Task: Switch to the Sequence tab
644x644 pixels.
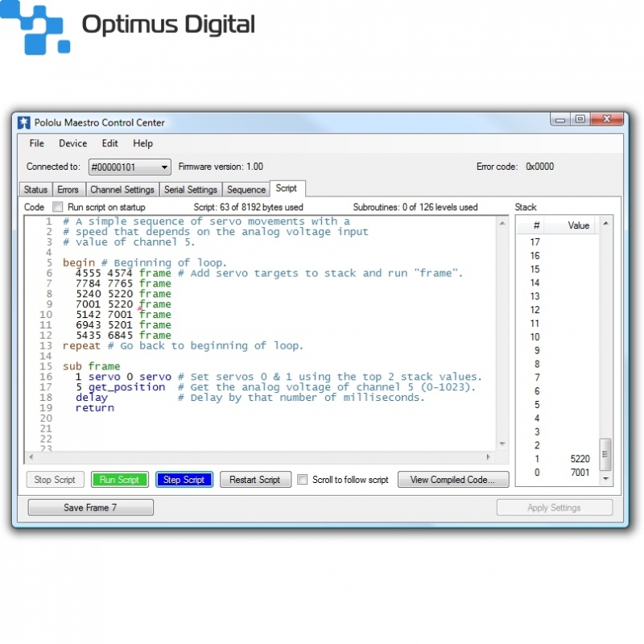Action: 246,190
